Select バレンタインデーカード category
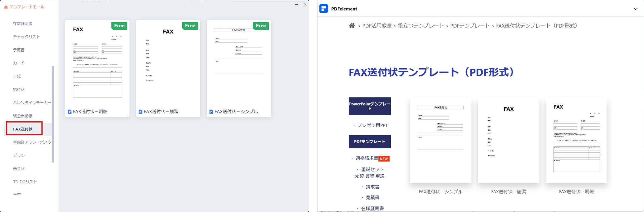The image size is (644, 212). 32,103
